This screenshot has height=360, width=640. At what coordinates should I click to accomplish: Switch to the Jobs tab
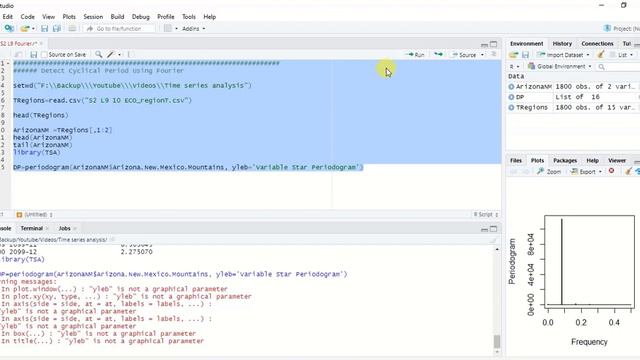[x=64, y=228]
